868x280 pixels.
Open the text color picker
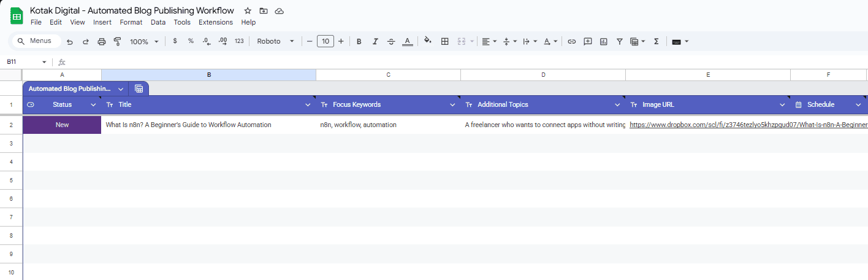tap(408, 41)
